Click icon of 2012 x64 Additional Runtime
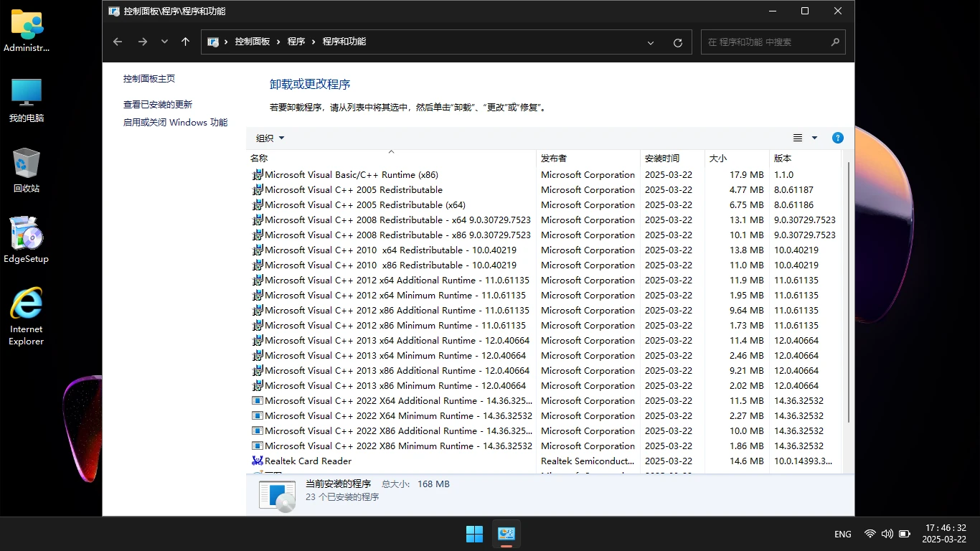Viewport: 980px width, 551px height. pos(258,280)
